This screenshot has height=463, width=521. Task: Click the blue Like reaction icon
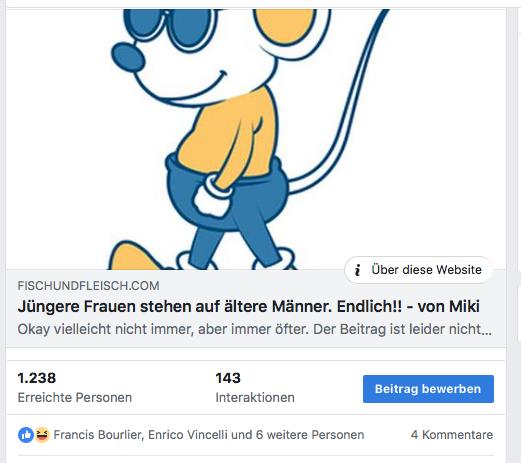26,435
